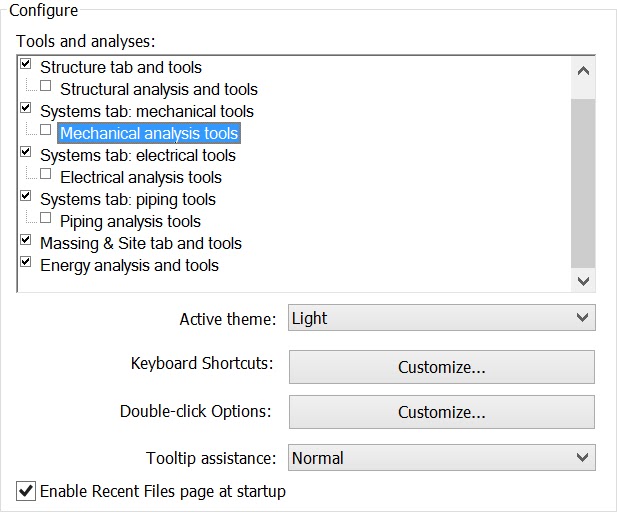Toggle Systems tab: mechanical tools checkbox
617x512 pixels.
pos(26,107)
